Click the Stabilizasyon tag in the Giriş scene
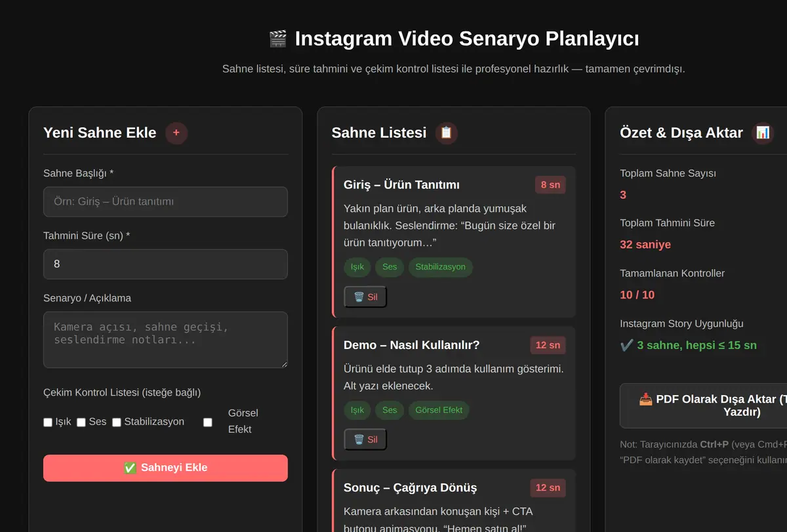Viewport: 787px width, 532px height. (441, 267)
